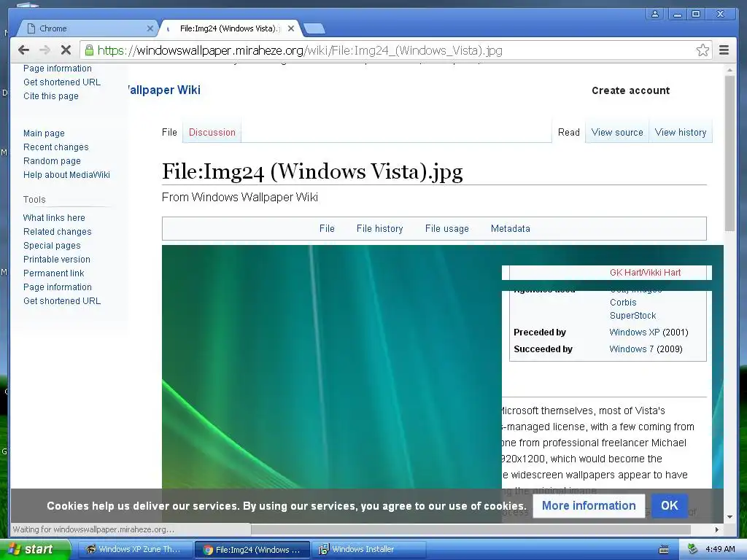Click the 4:49 AM clock
The image size is (747, 560).
(720, 549)
